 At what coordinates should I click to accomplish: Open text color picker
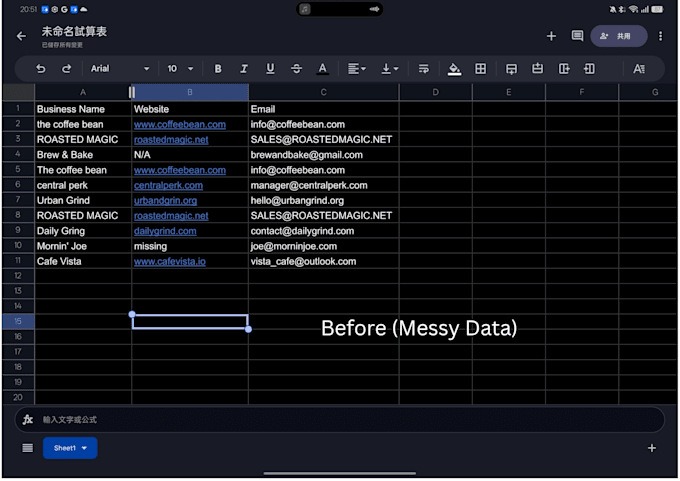point(322,69)
